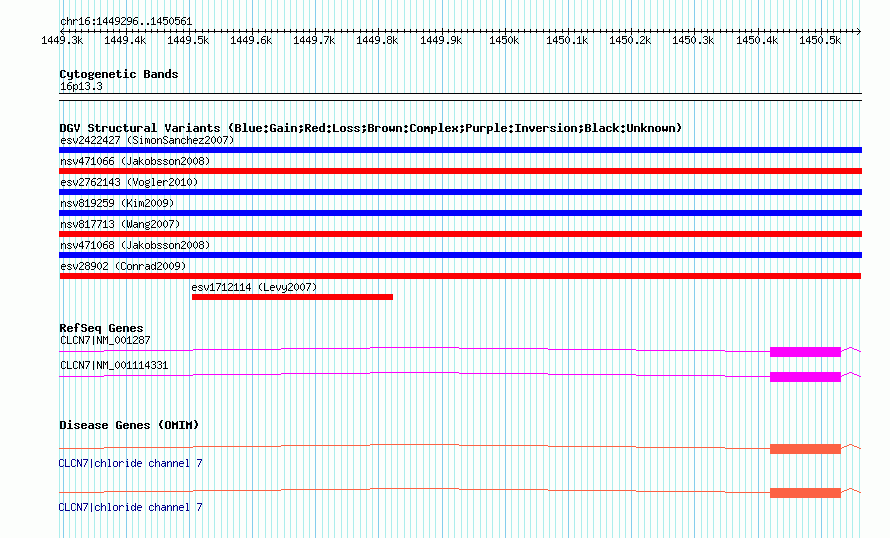890x538 pixels.
Task: Click the 1450.1k ruler tick label
Action: (567, 40)
